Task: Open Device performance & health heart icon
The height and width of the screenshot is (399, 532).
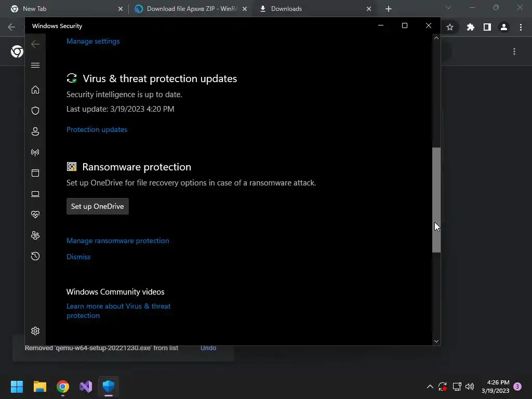Action: (x=35, y=215)
